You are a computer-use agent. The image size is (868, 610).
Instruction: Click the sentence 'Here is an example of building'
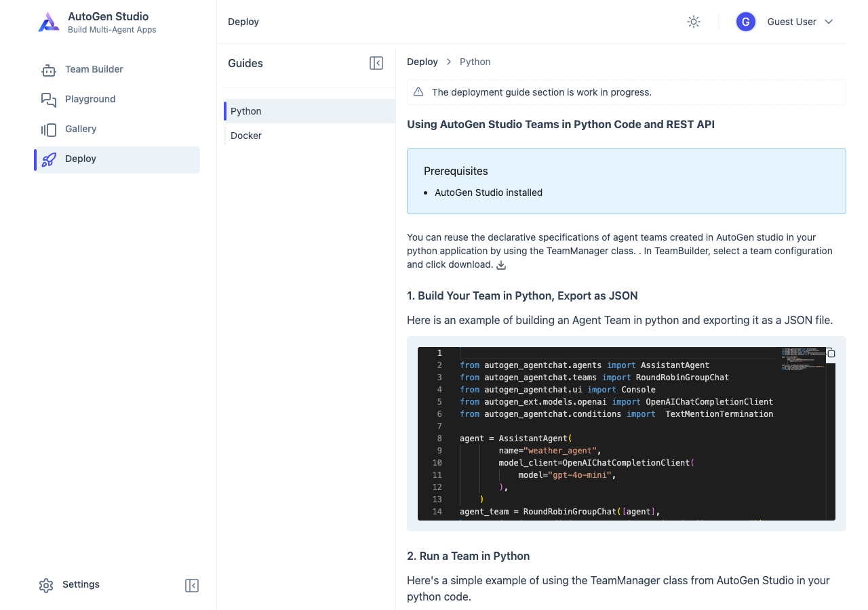[620, 320]
